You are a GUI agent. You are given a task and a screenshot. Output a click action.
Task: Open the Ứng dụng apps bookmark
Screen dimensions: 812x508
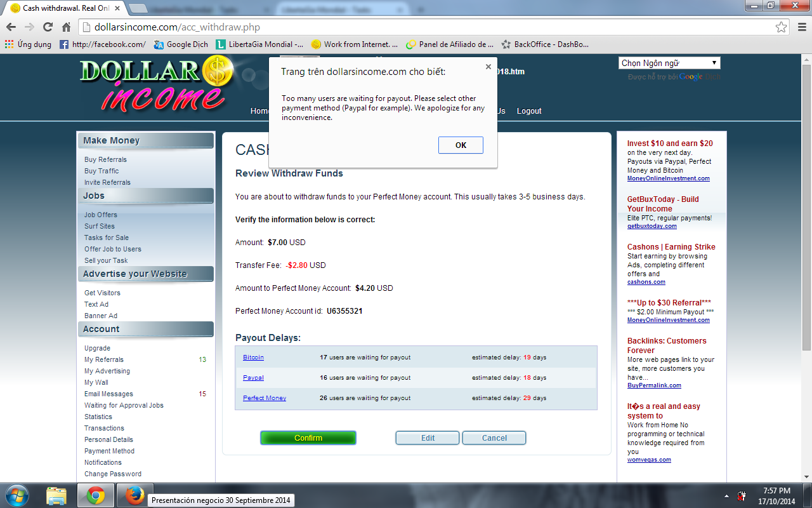[28, 44]
